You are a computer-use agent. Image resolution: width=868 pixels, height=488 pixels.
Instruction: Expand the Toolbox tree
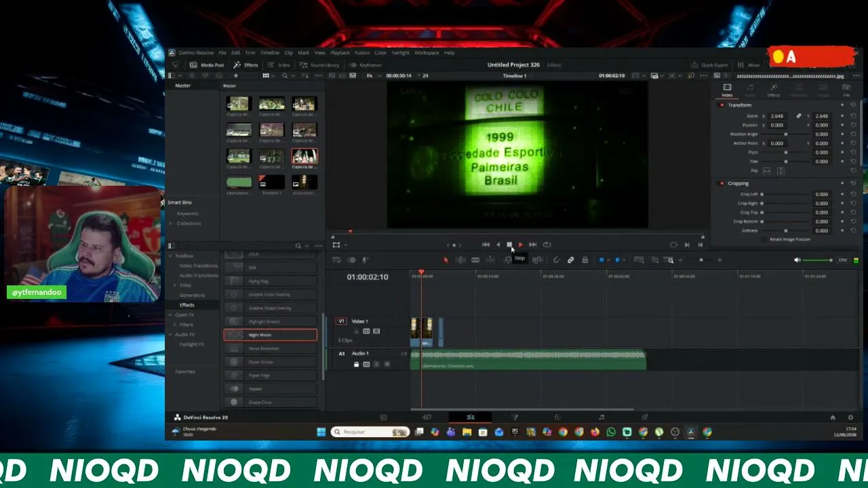(x=170, y=256)
